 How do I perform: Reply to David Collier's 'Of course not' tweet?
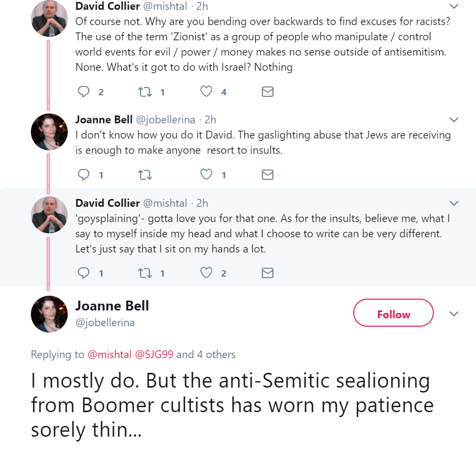click(84, 92)
